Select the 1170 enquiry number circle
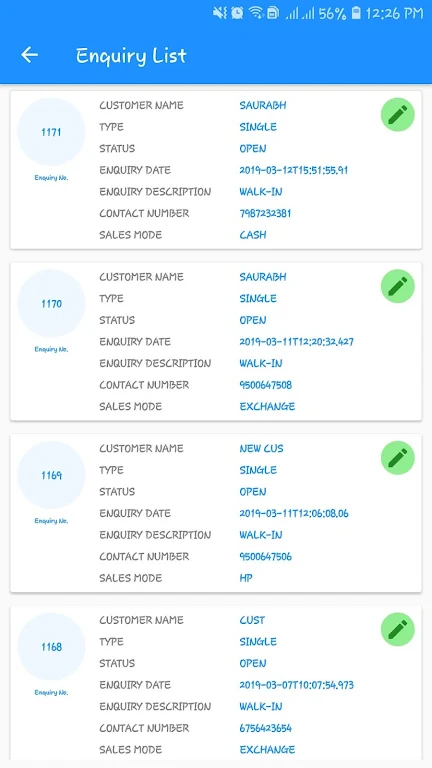 51,303
